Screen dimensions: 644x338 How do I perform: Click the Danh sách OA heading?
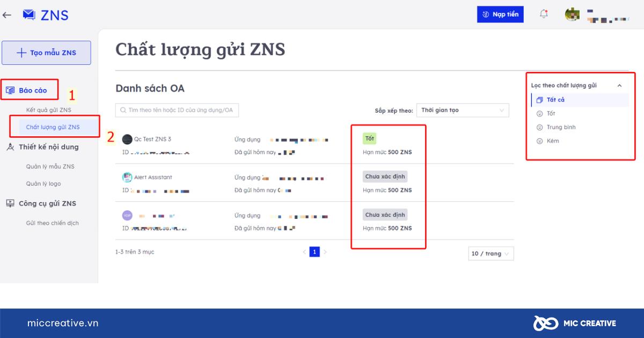tap(150, 89)
